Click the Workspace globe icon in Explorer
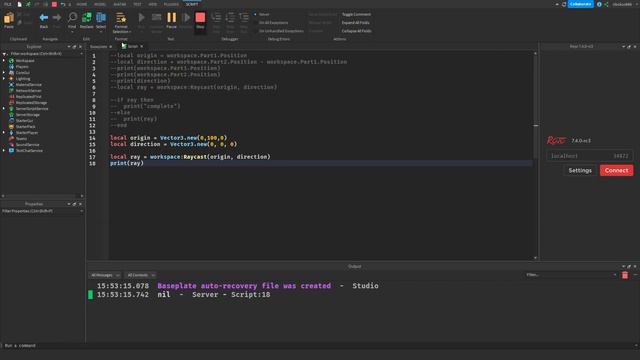 point(11,60)
